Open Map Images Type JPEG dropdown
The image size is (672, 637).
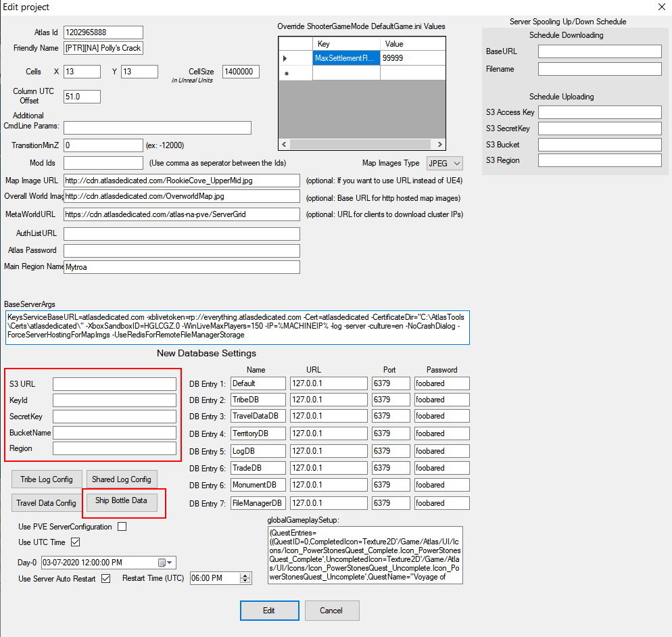445,164
